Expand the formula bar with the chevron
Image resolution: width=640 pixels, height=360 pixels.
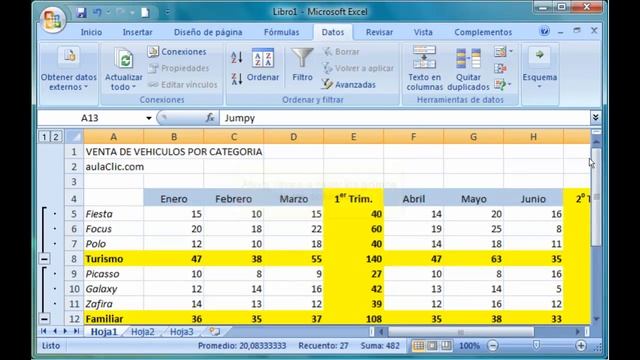coord(596,118)
